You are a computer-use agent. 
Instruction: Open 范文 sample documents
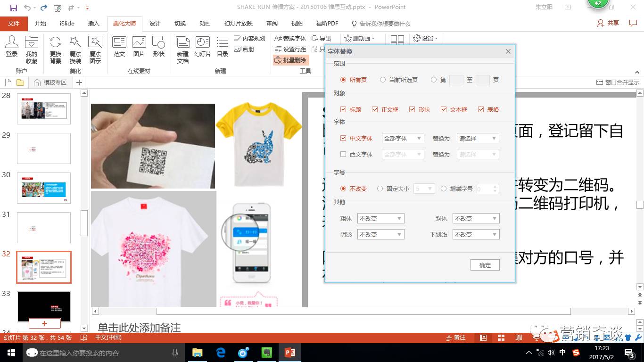(x=119, y=47)
